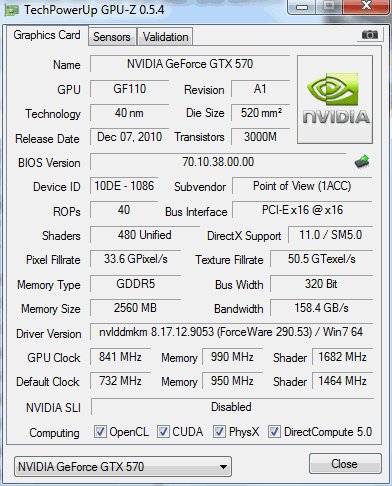The height and width of the screenshot is (486, 392).
Task: Click the Memory Size 2560 MB field
Action: click(135, 308)
